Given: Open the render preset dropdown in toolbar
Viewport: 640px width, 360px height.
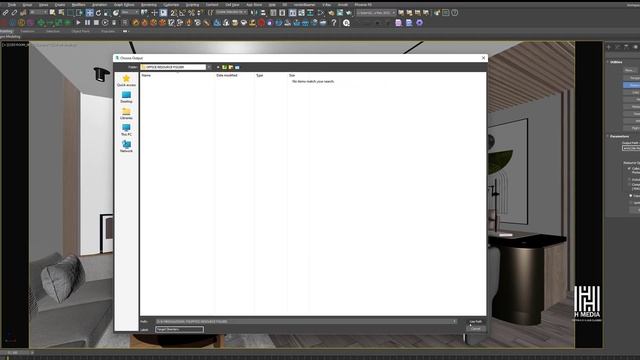Looking at the screenshot, I should (x=376, y=13).
